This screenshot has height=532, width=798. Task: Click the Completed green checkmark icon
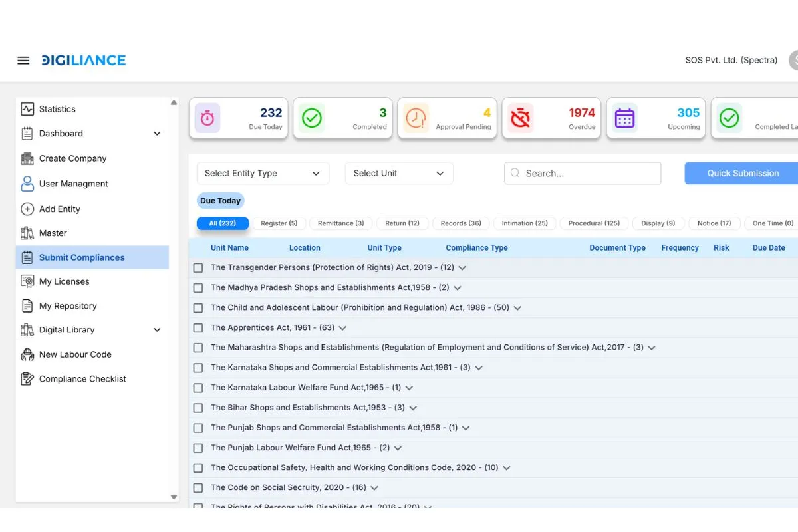[x=312, y=118]
